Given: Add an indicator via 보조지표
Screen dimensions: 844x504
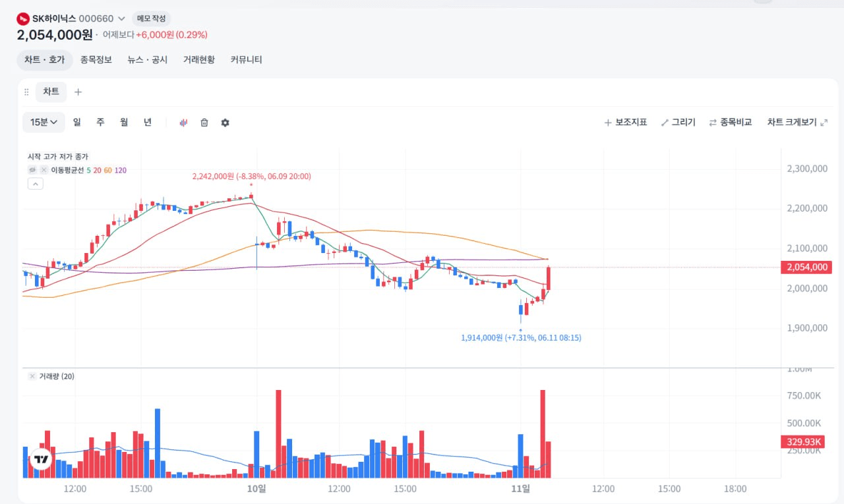Looking at the screenshot, I should (x=626, y=123).
